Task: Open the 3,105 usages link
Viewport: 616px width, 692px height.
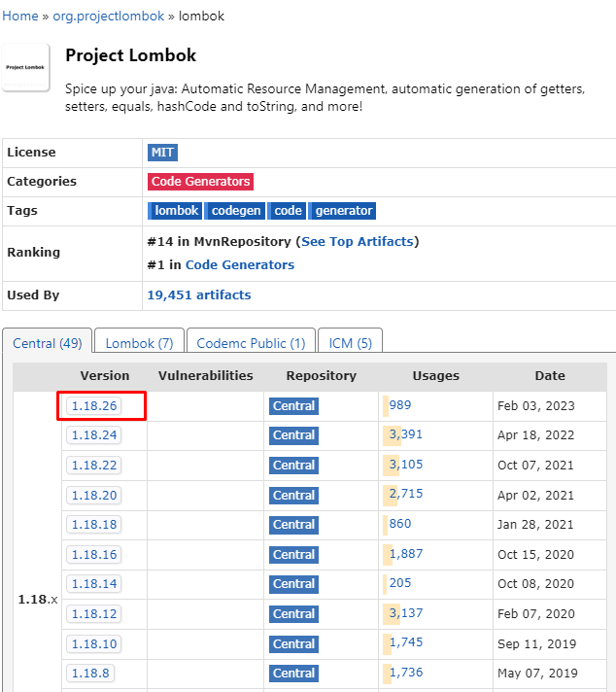Action: point(405,465)
